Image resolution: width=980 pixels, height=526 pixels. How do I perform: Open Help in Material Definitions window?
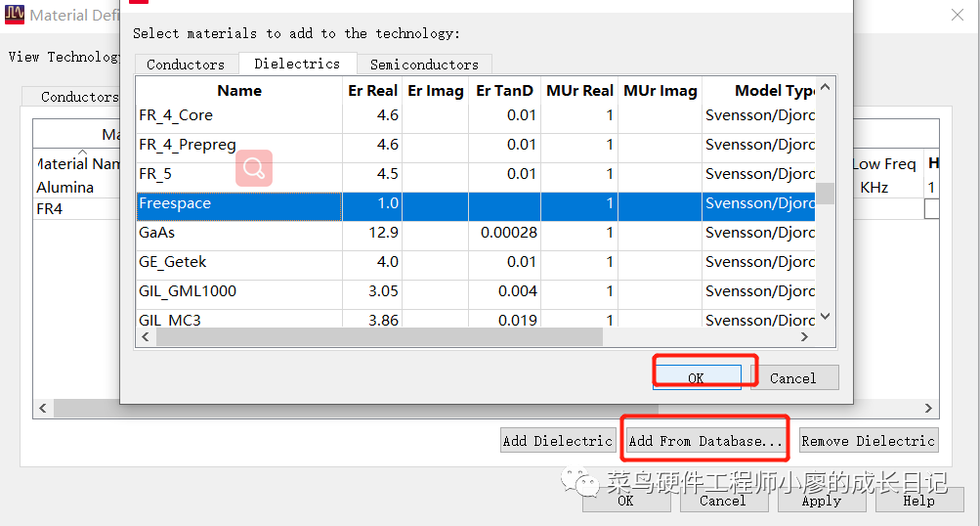coord(918,501)
